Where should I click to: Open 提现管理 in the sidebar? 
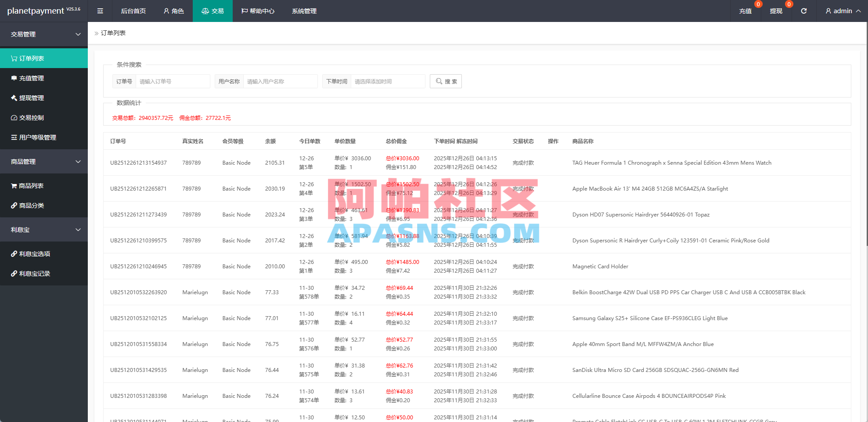(x=44, y=98)
